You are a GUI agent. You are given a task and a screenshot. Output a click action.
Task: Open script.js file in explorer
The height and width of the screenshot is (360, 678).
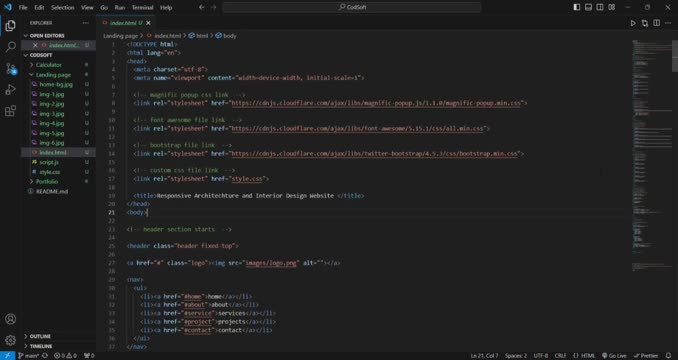pyautogui.click(x=49, y=162)
